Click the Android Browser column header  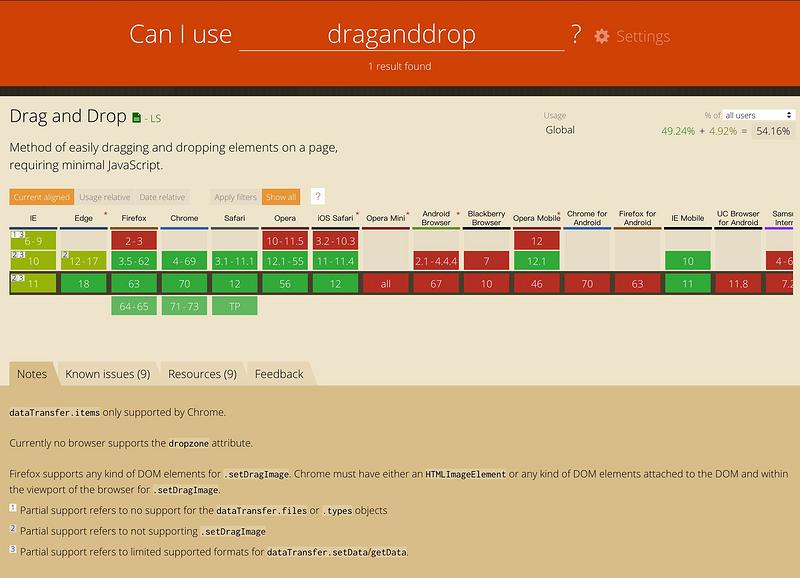pos(436,218)
